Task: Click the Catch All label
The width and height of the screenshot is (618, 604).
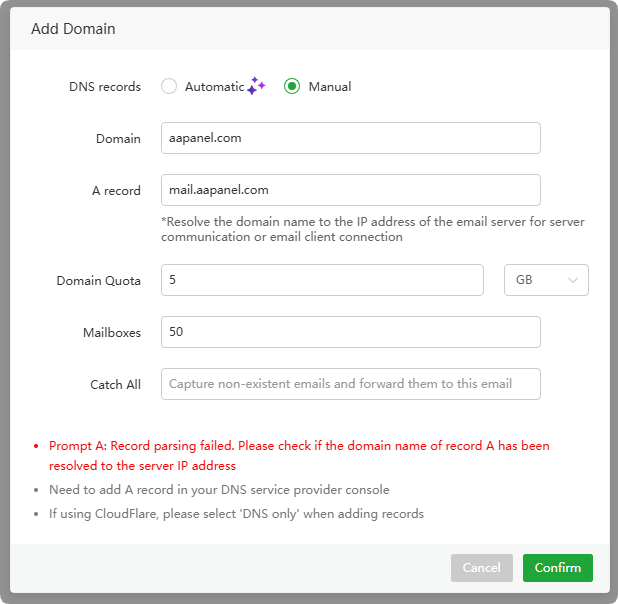Action: coord(115,384)
